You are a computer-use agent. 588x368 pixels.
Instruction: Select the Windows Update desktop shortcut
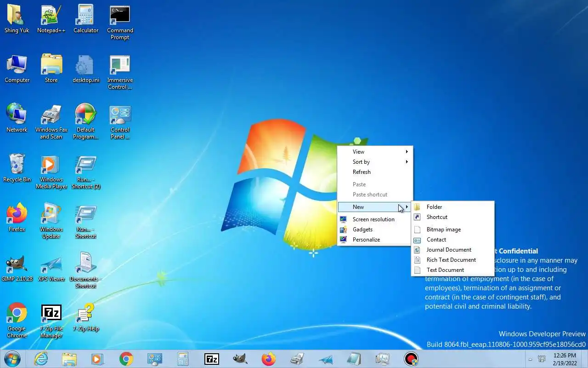51,221
